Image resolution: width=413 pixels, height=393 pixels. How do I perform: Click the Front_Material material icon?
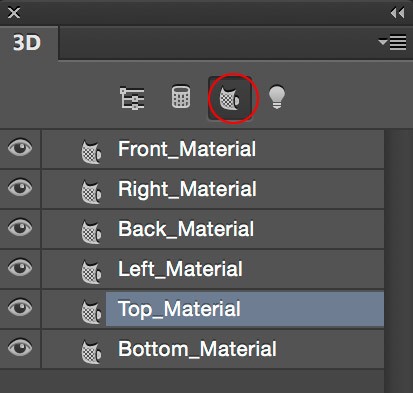tap(91, 152)
